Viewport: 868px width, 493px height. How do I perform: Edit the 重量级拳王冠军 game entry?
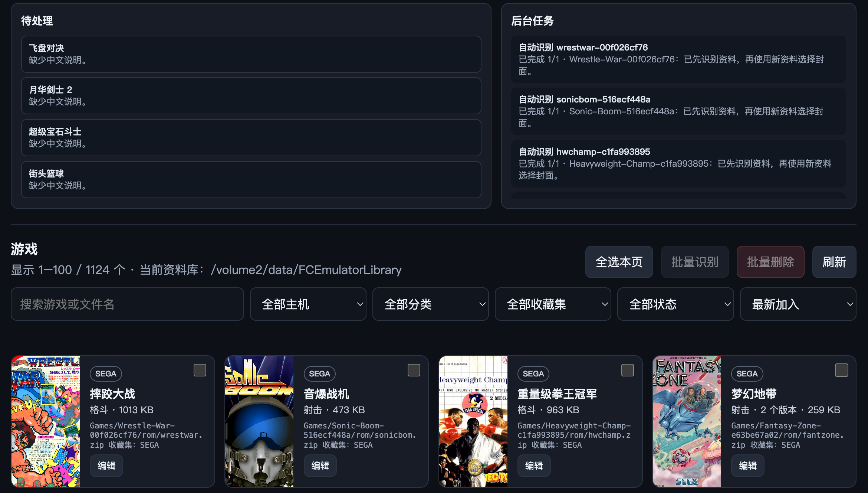tap(534, 466)
